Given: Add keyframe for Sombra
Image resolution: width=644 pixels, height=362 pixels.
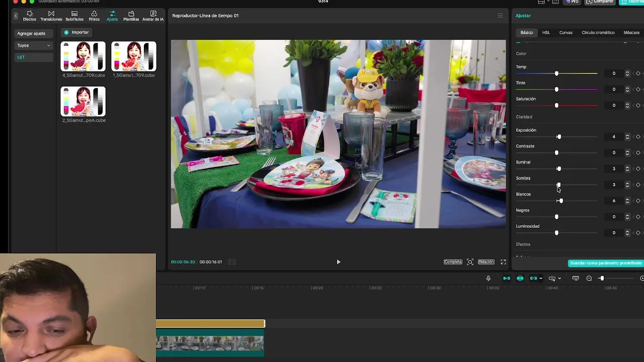Looking at the screenshot, I should tap(638, 185).
